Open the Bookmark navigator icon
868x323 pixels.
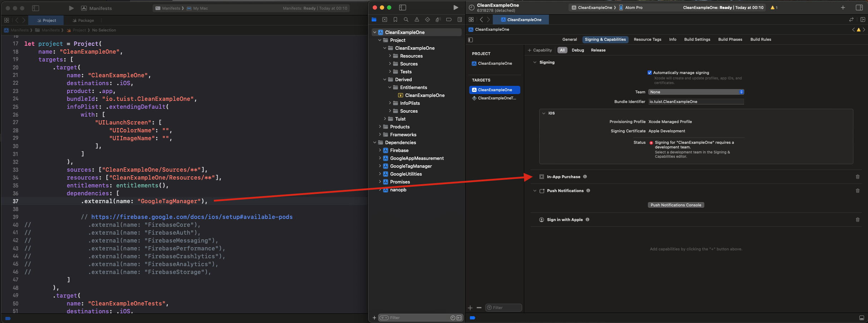395,20
